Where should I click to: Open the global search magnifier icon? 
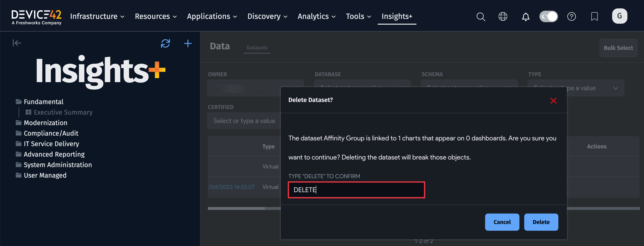[481, 16]
